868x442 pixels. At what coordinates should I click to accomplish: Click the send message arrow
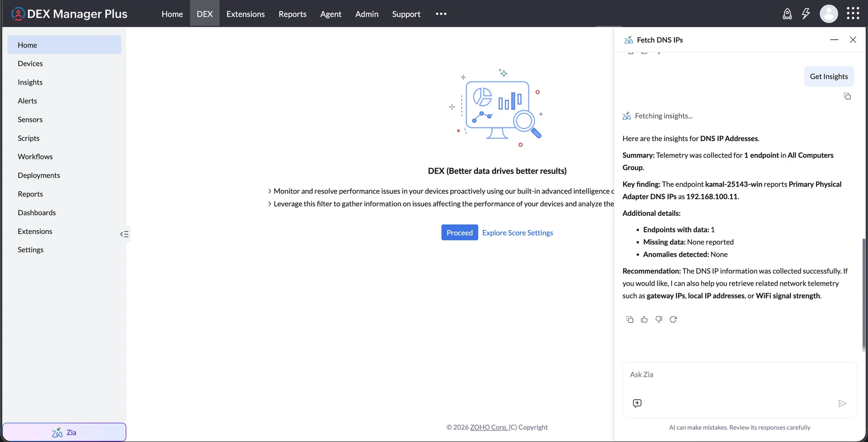(842, 403)
